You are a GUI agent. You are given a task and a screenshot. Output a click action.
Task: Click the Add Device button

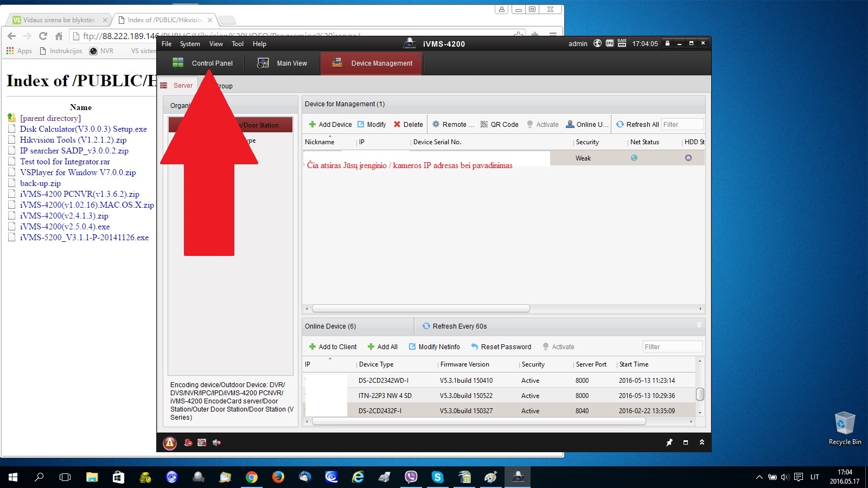click(330, 124)
